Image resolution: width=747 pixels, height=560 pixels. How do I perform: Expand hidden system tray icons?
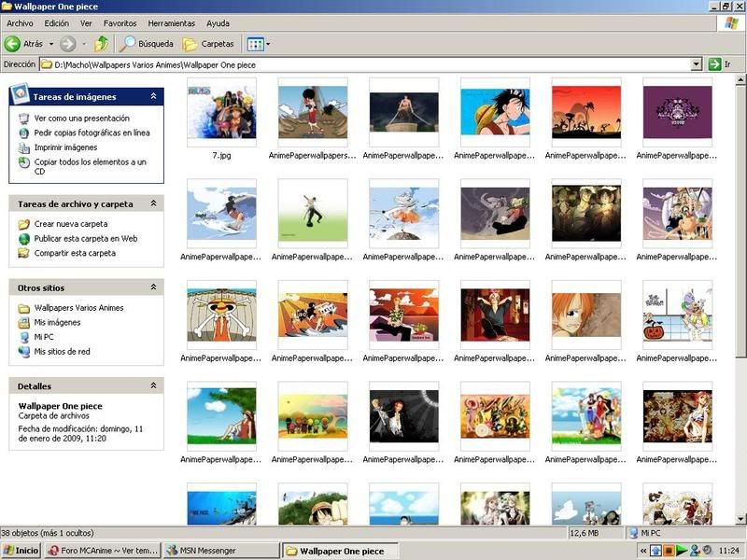(x=643, y=551)
